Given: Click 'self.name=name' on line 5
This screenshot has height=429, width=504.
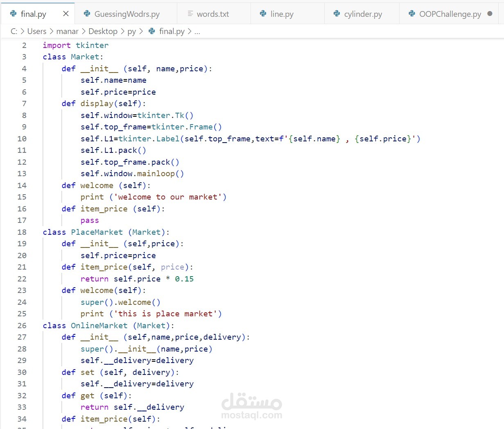Looking at the screenshot, I should 113,80.
